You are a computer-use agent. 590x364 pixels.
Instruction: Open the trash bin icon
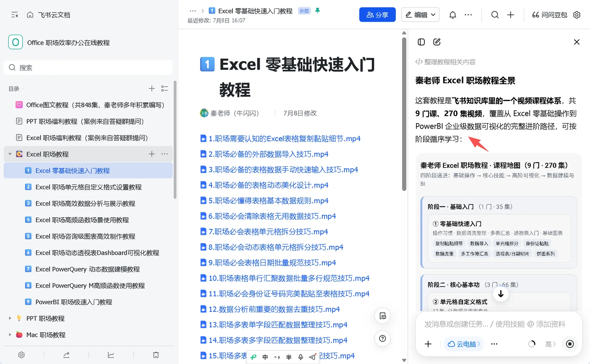[156, 355]
